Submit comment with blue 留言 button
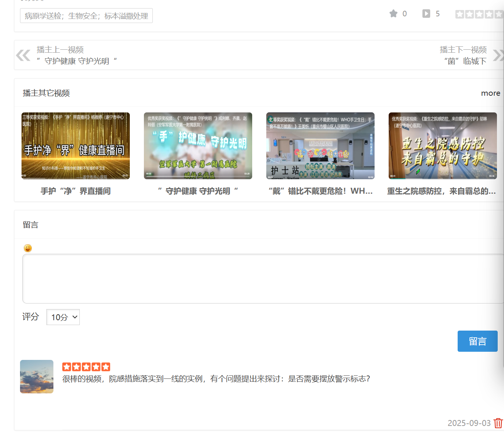The width and height of the screenshot is (504, 433). coord(477,341)
